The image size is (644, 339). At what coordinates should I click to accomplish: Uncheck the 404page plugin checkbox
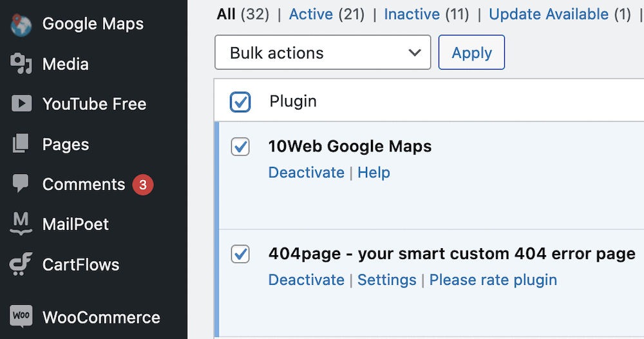(240, 254)
